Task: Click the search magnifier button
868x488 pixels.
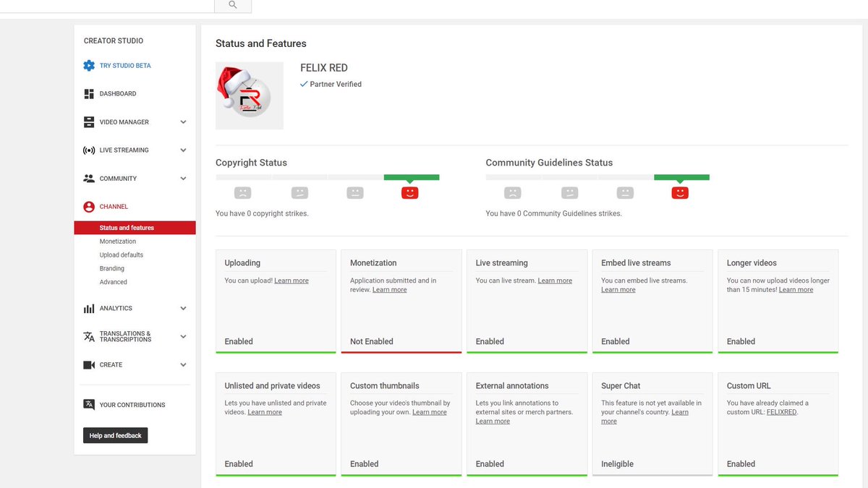Action: click(233, 5)
